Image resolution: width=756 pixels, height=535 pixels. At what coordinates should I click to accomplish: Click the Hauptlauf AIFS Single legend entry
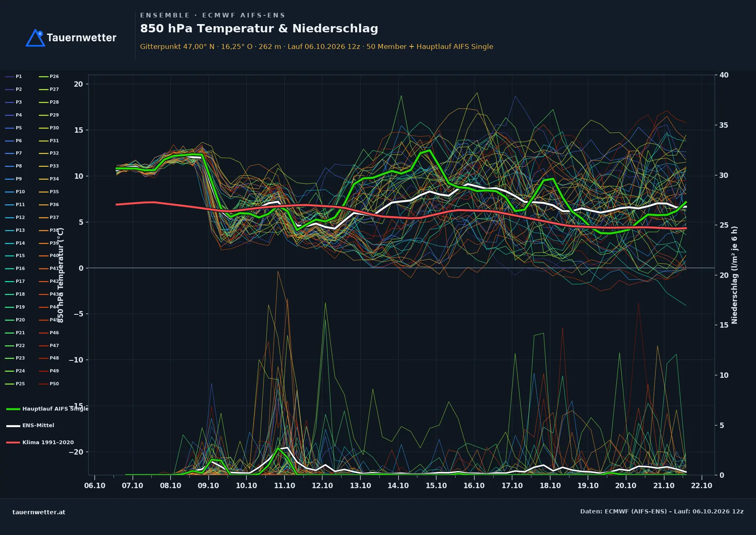47,409
